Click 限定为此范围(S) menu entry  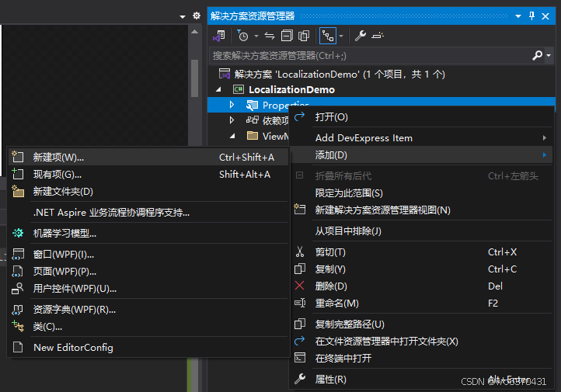coord(420,193)
